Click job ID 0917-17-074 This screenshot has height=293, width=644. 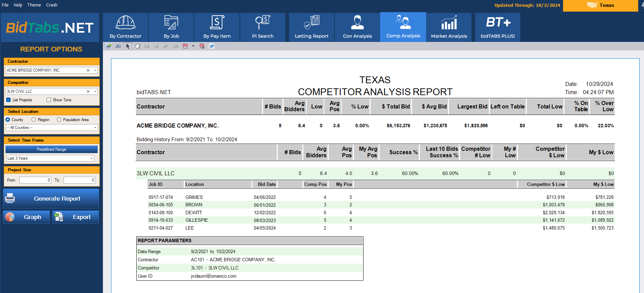point(161,197)
